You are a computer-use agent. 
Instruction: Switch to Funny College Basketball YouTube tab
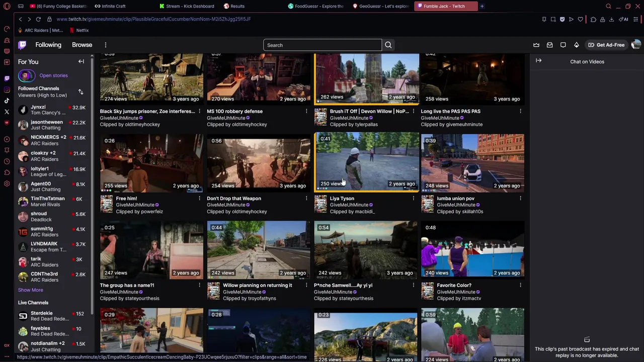58,6
